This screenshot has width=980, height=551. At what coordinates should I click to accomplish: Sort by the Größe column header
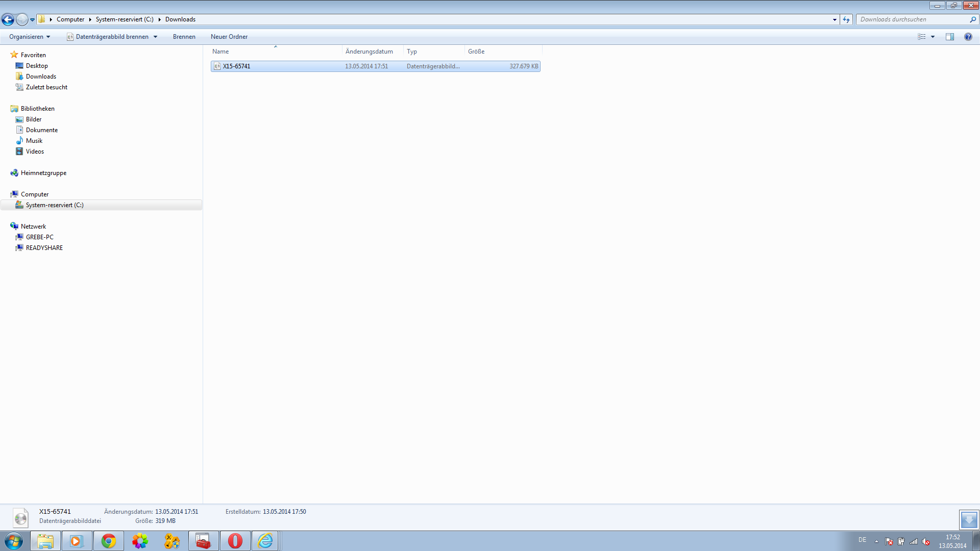tap(476, 52)
